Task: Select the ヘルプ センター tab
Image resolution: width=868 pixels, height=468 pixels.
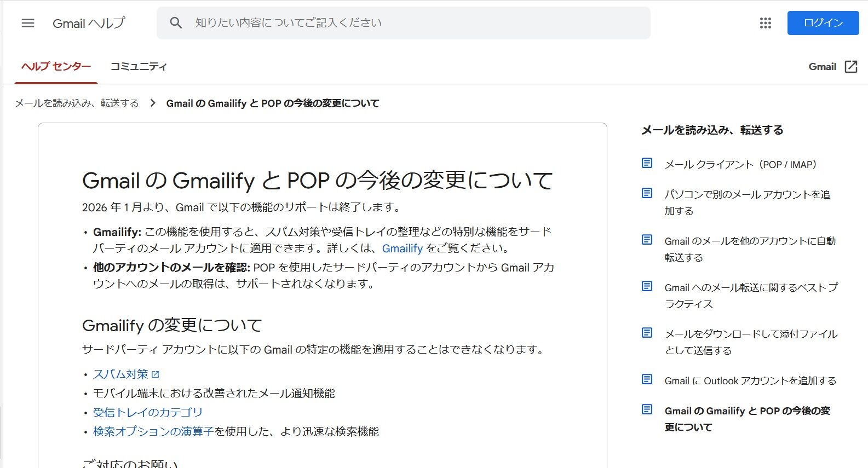Action: click(x=56, y=67)
